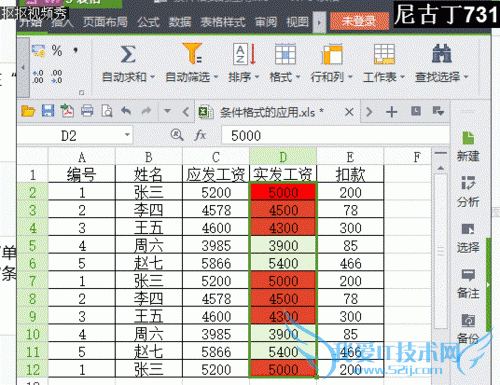This screenshot has height=385, width=500.
Task: Open the 表格样式 ribbon tab
Action: point(223,22)
